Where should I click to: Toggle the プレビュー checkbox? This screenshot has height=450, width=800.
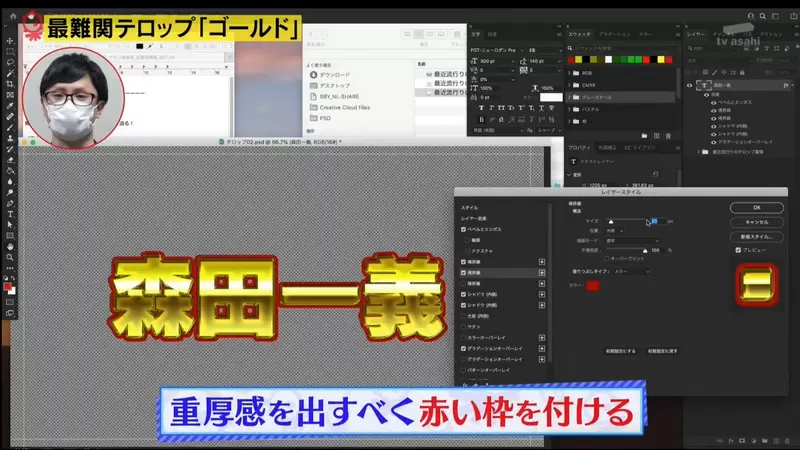pos(738,249)
